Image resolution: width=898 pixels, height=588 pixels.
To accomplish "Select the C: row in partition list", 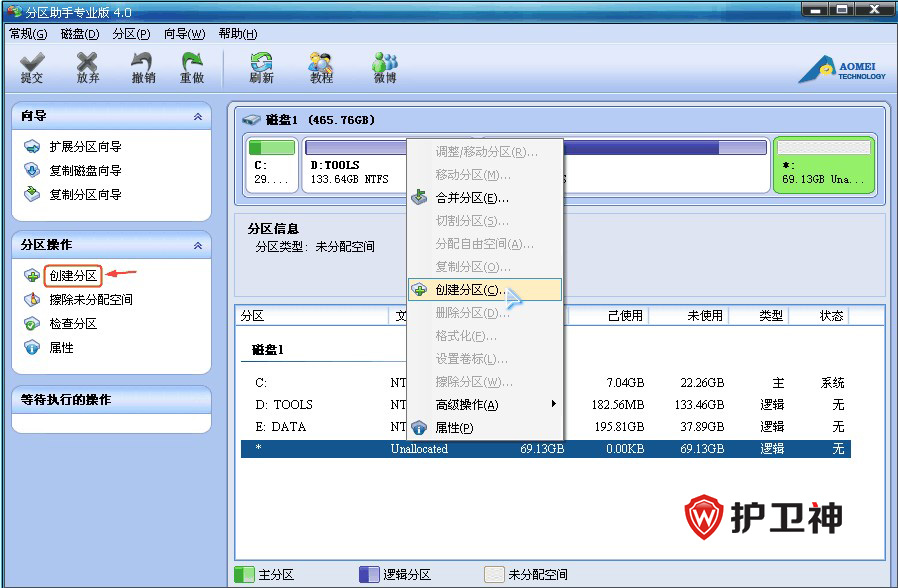I will (x=546, y=383).
